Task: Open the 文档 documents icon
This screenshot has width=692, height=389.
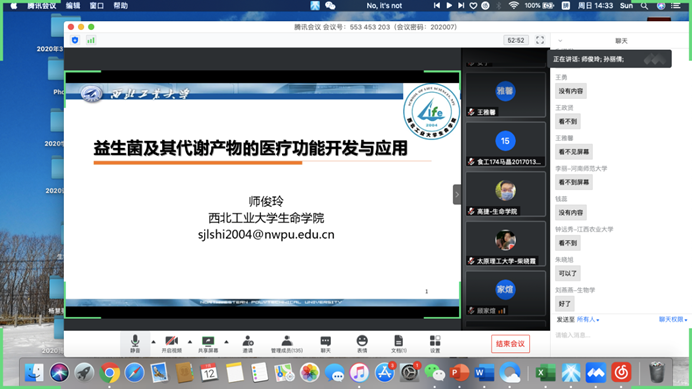Action: pos(399,344)
